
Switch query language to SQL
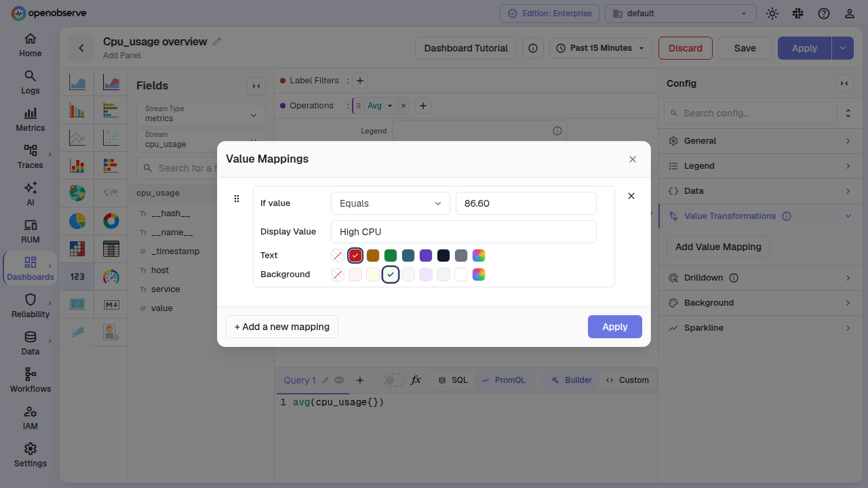coord(452,380)
